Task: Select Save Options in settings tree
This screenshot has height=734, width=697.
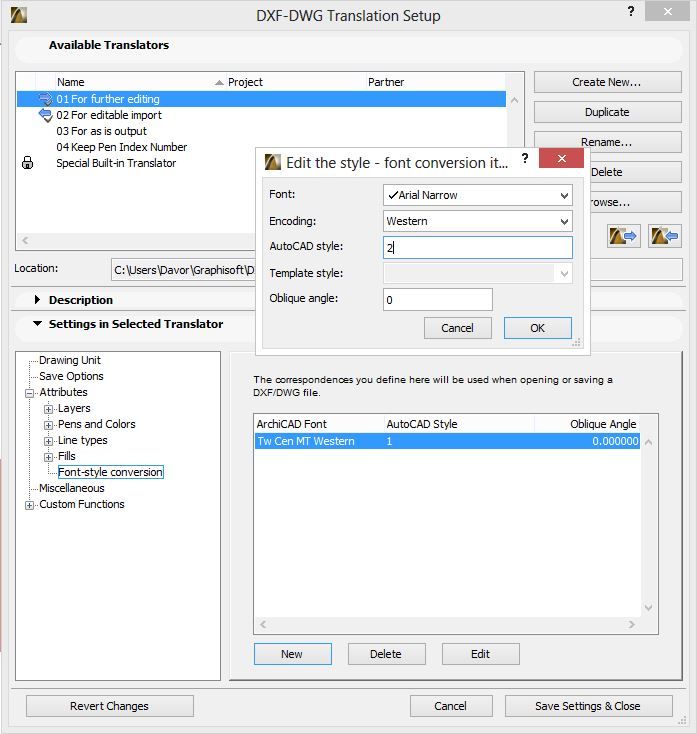Action: [71, 376]
